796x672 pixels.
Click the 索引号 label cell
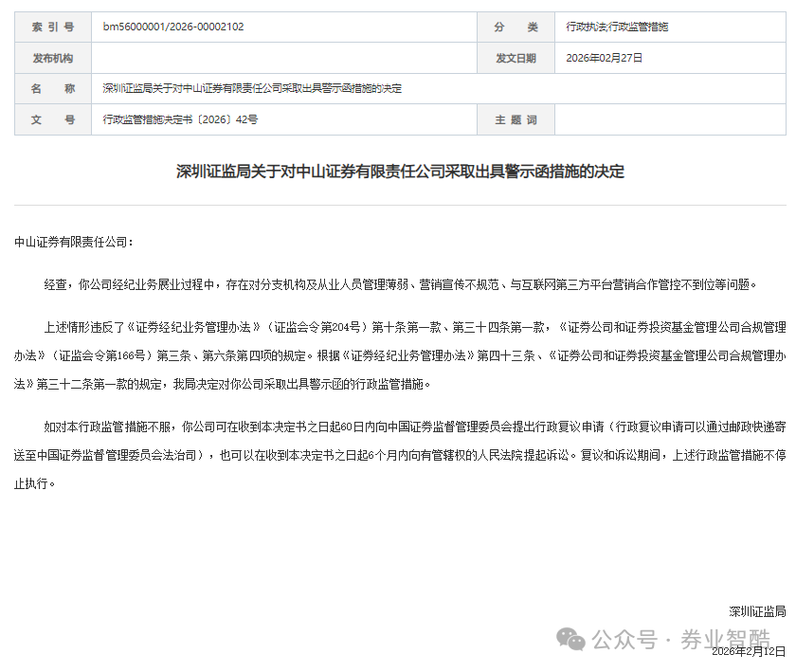pyautogui.click(x=52, y=27)
